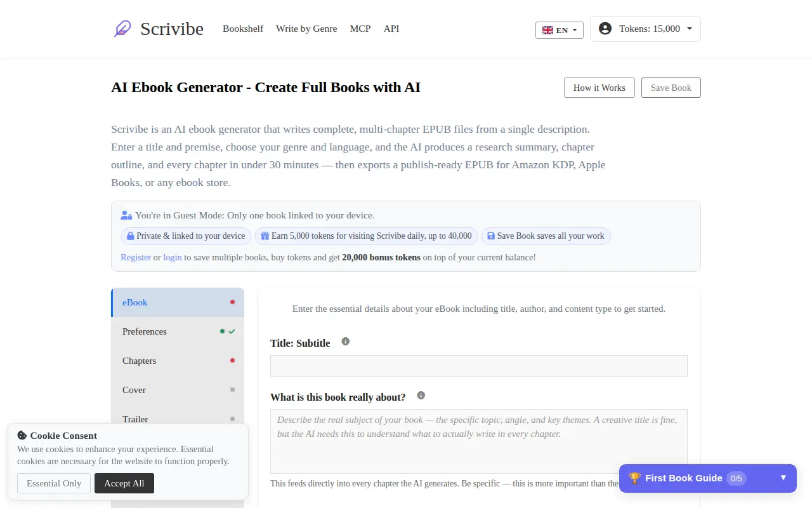This screenshot has height=508, width=812.
Task: Click the Scrivibe feather logo icon
Action: (x=122, y=29)
